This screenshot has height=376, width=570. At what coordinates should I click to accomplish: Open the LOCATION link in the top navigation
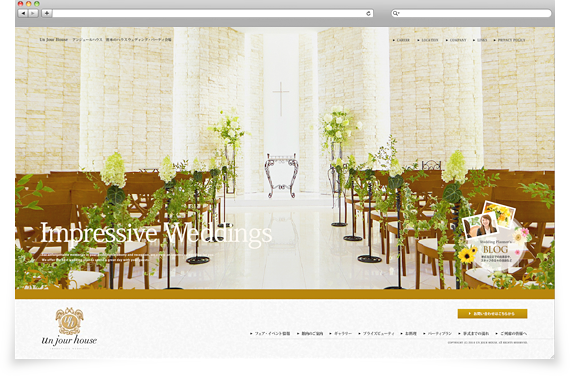[x=428, y=40]
